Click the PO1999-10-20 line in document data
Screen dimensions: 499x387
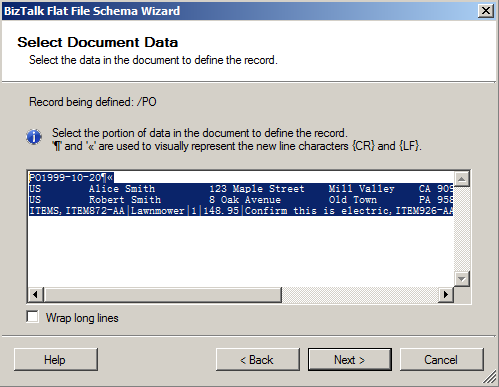pyautogui.click(x=71, y=177)
